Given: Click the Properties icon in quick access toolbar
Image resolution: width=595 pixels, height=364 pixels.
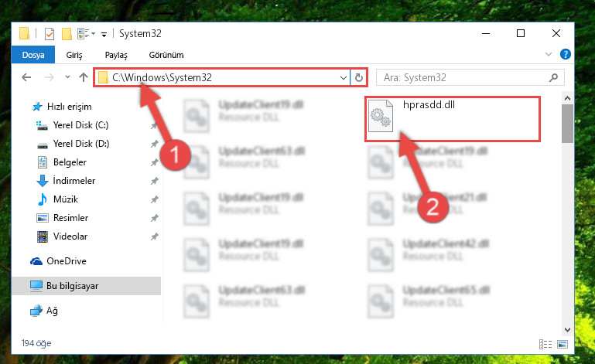Looking at the screenshot, I should point(50,34).
